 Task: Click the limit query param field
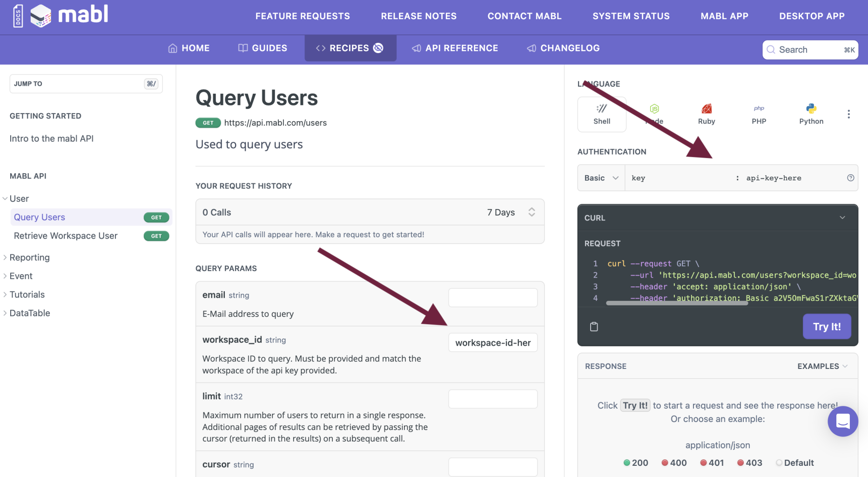[x=493, y=399]
